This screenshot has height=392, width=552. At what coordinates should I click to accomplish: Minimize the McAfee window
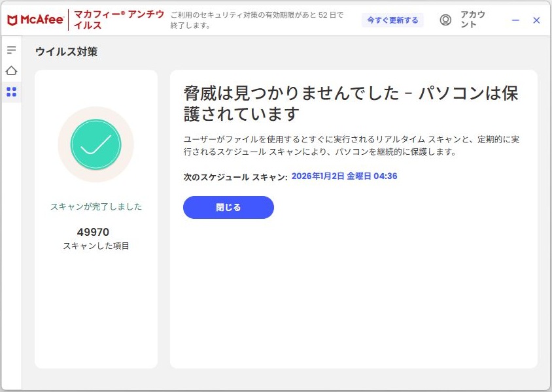(x=515, y=20)
